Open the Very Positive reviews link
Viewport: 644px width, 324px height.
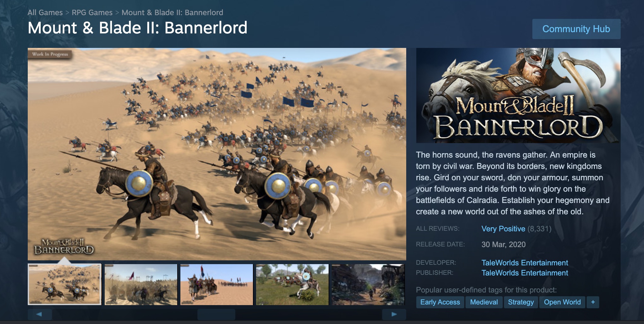tap(503, 229)
